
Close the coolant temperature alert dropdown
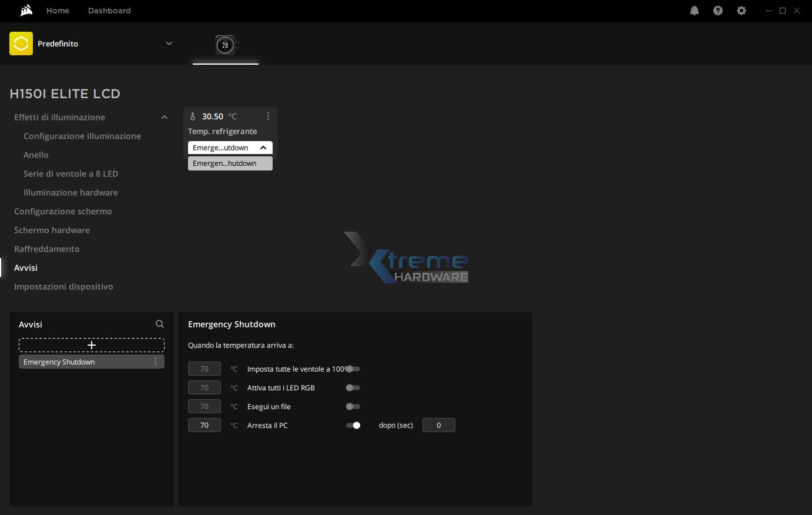[x=263, y=148]
